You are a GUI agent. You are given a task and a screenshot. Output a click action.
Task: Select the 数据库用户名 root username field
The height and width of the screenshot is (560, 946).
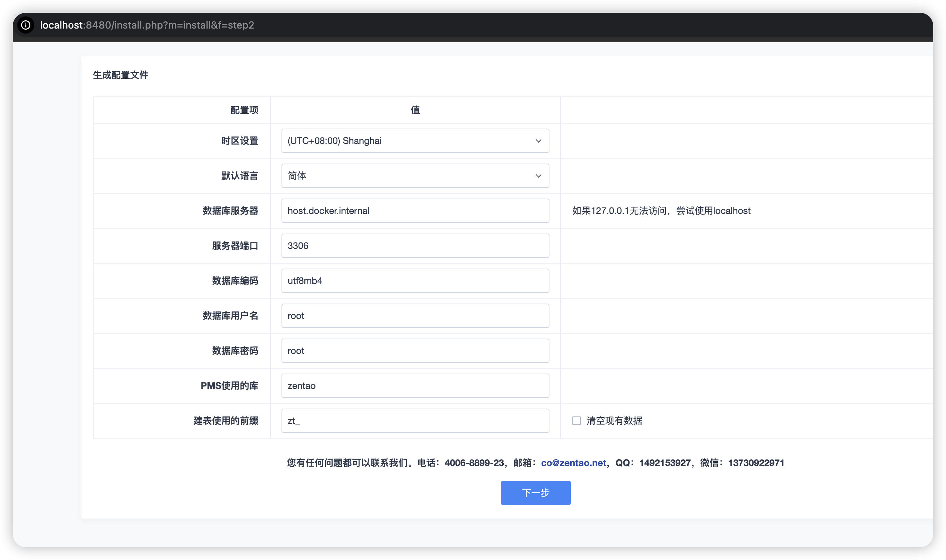click(x=414, y=316)
